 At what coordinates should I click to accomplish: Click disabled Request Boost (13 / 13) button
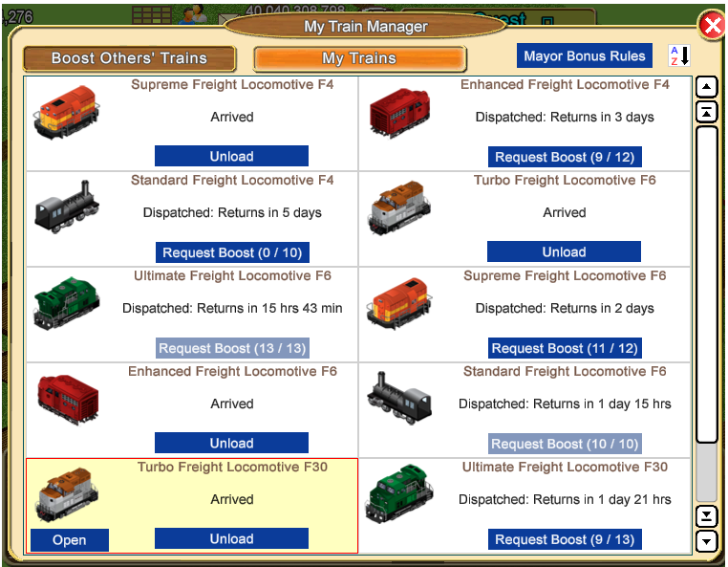pyautogui.click(x=232, y=348)
